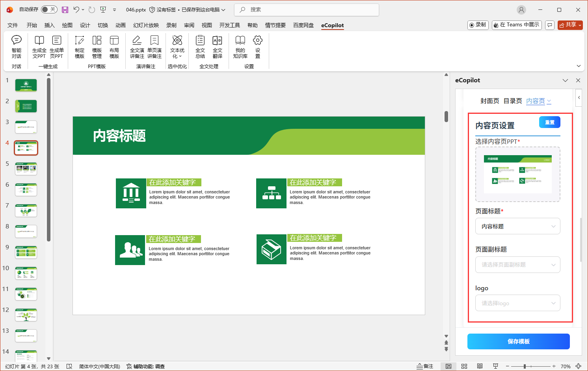This screenshot has height=371, width=588.
Task: Switch to slide sorter view in status bar
Action: click(x=464, y=366)
